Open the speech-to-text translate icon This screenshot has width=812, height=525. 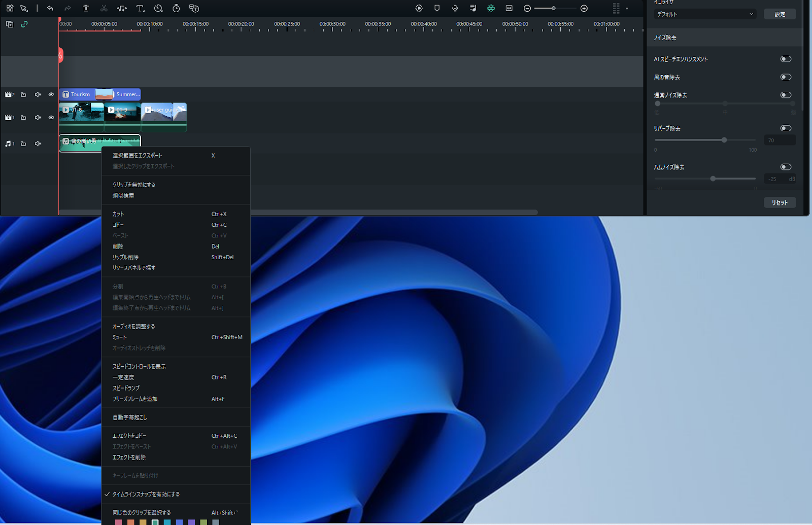(194, 8)
